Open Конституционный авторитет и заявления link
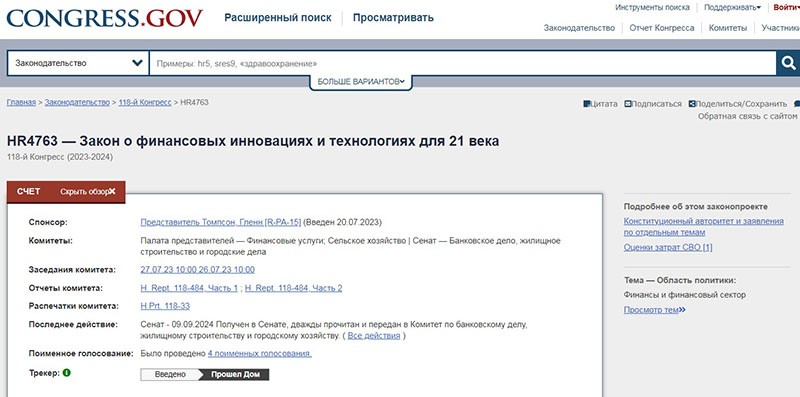800x397 pixels. click(x=704, y=227)
